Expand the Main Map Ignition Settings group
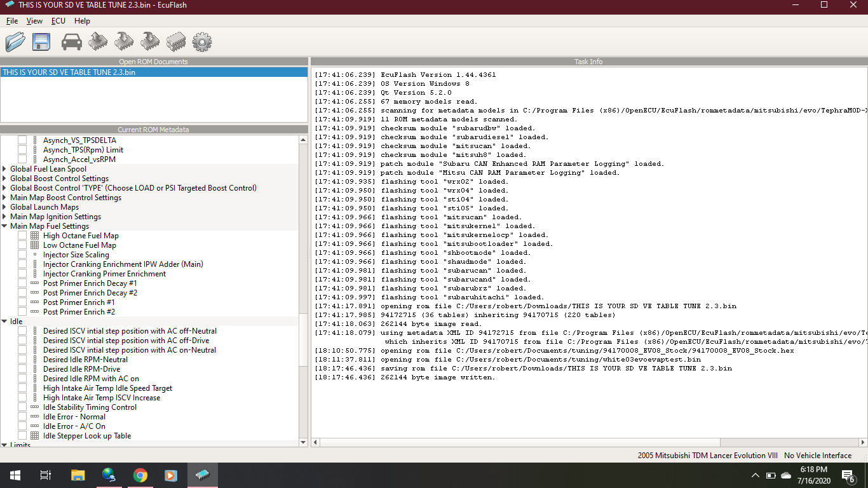This screenshot has width=868, height=488. coord(5,217)
